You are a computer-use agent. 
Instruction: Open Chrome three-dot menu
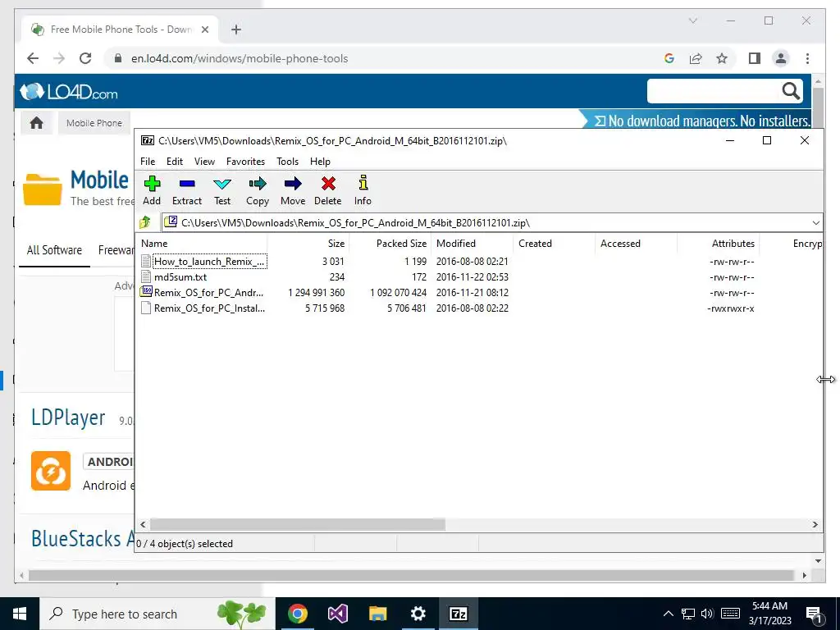coord(807,58)
